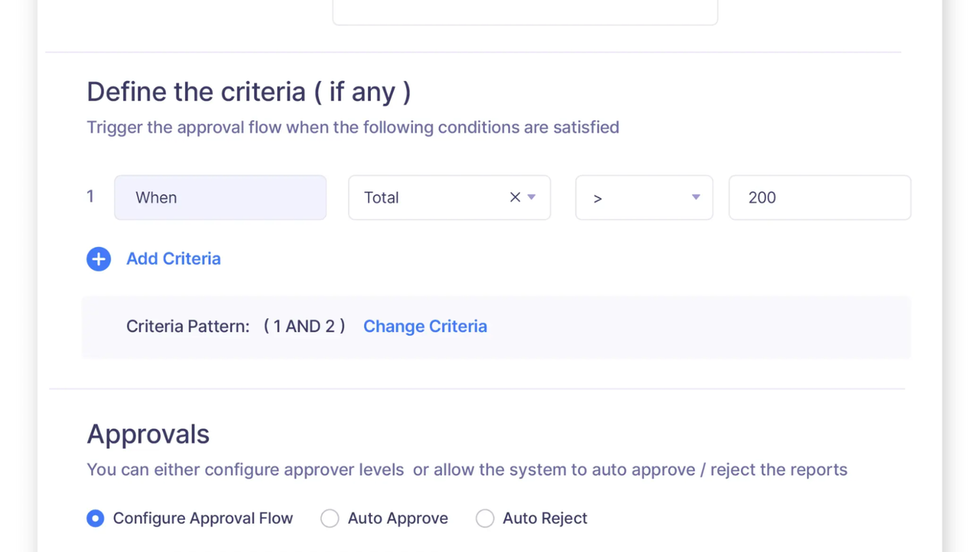Screen dimensions: 980x552
Task: Click the 'Define the criteria' heading
Action: (x=248, y=92)
